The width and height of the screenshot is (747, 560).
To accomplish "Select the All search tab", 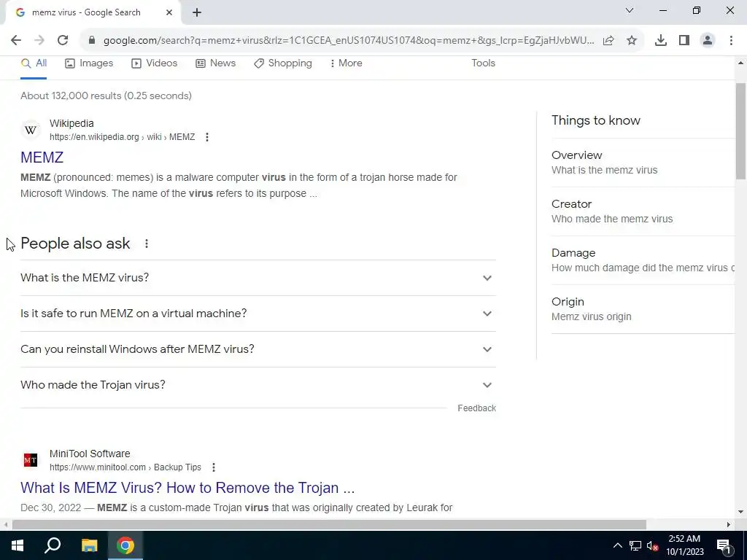I will 34,63.
